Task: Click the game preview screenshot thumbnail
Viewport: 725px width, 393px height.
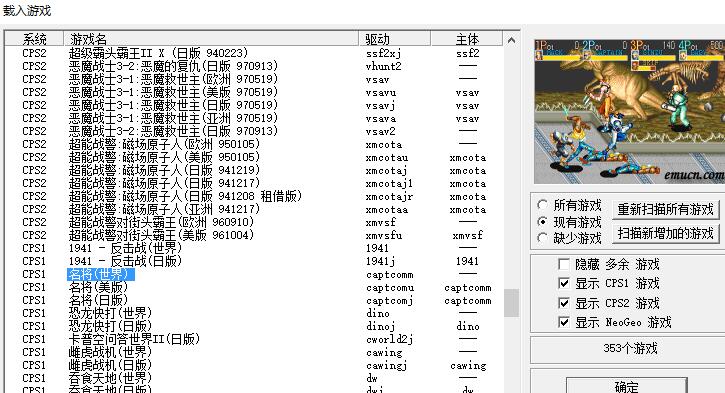Action: 629,111
